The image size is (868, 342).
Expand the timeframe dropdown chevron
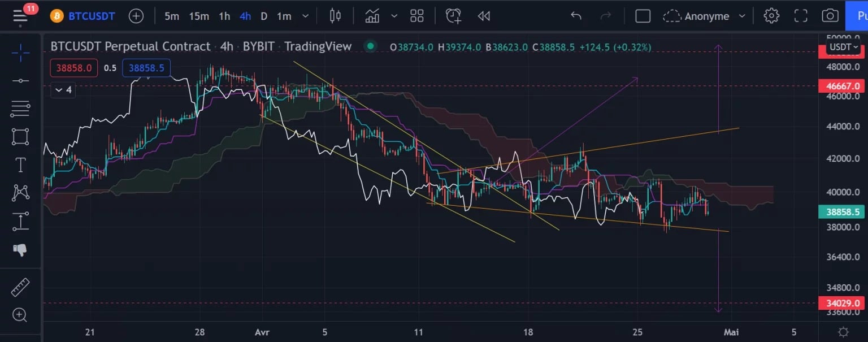pos(306,16)
